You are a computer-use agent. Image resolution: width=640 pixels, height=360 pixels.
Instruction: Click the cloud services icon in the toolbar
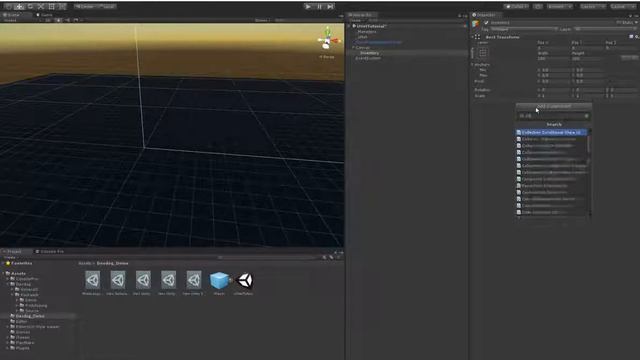point(538,7)
